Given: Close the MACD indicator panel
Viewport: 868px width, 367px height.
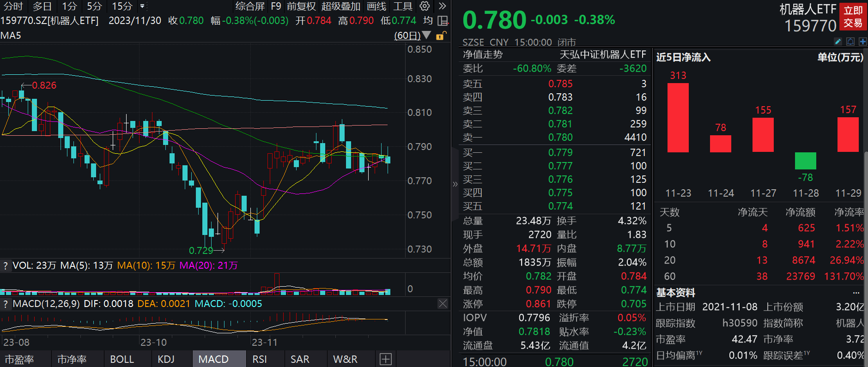Looking at the screenshot, I should tap(443, 303).
